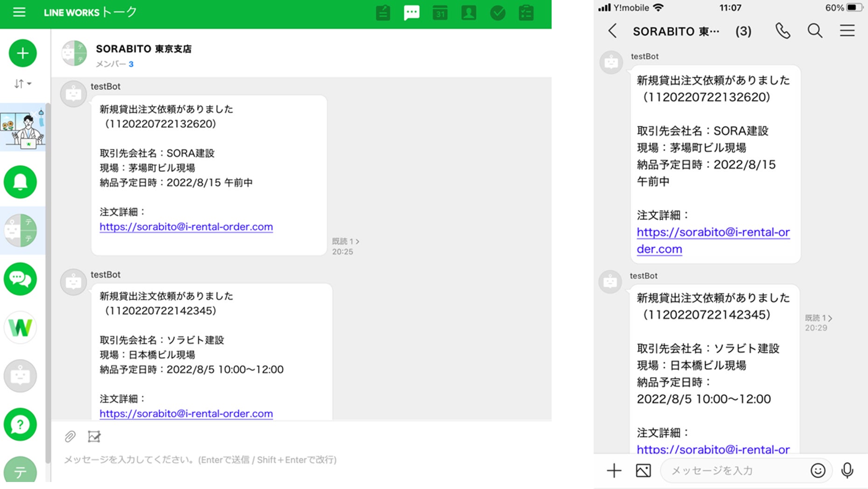868x489 pixels.
Task: Open the contacts icon in top toolbar
Action: (469, 13)
